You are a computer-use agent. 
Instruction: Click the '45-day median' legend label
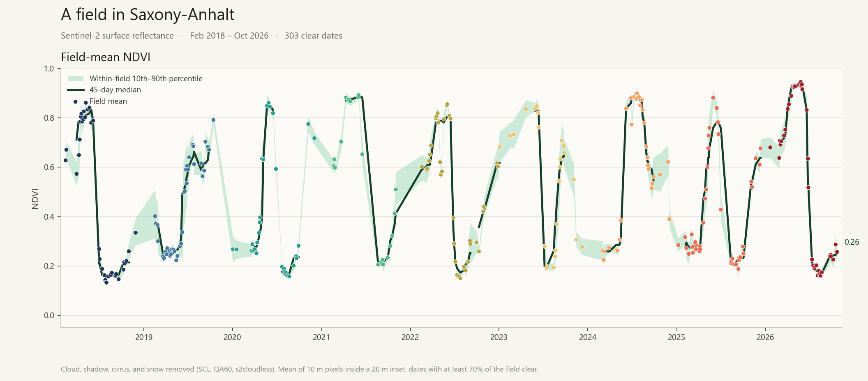(115, 90)
